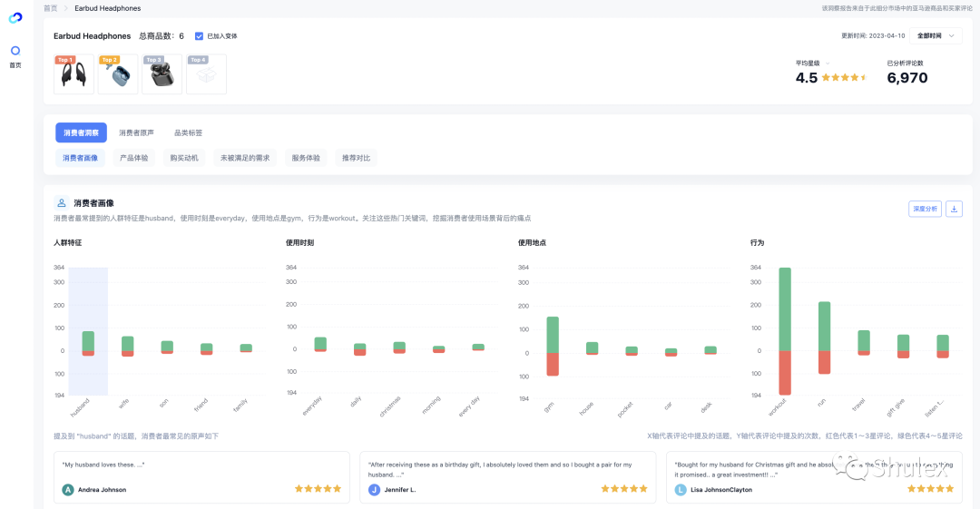
Task: Click the house bar in 使用地点 chart
Action: 592,348
